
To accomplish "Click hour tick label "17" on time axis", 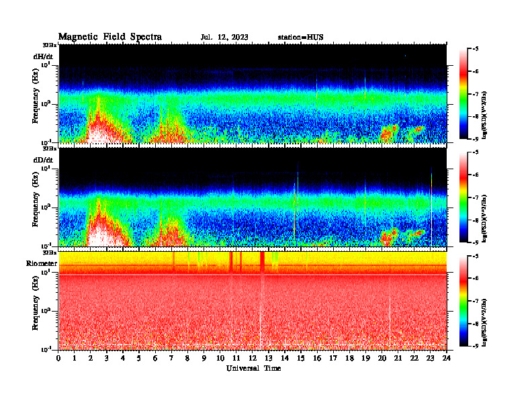I will [x=333, y=358].
